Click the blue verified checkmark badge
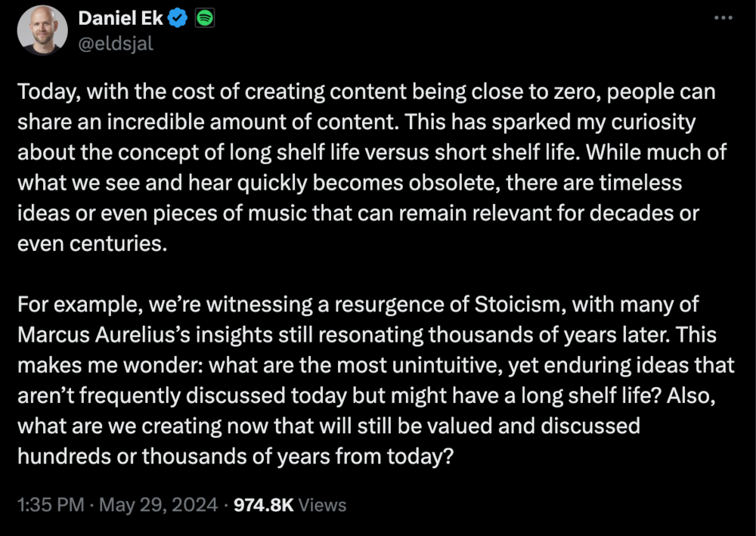The width and height of the screenshot is (756, 536). (x=178, y=20)
